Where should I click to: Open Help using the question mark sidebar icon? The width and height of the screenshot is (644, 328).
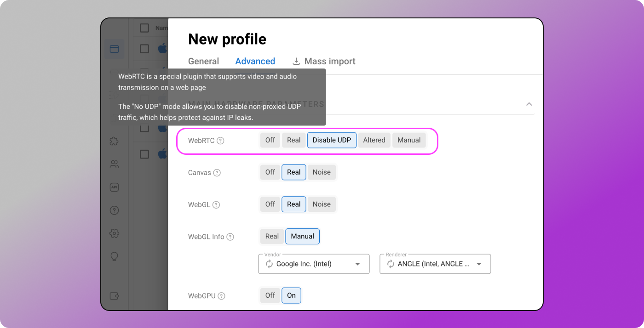point(114,210)
